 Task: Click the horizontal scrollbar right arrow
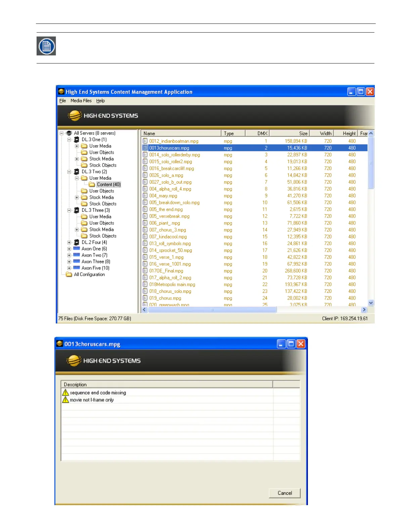tap(364, 310)
